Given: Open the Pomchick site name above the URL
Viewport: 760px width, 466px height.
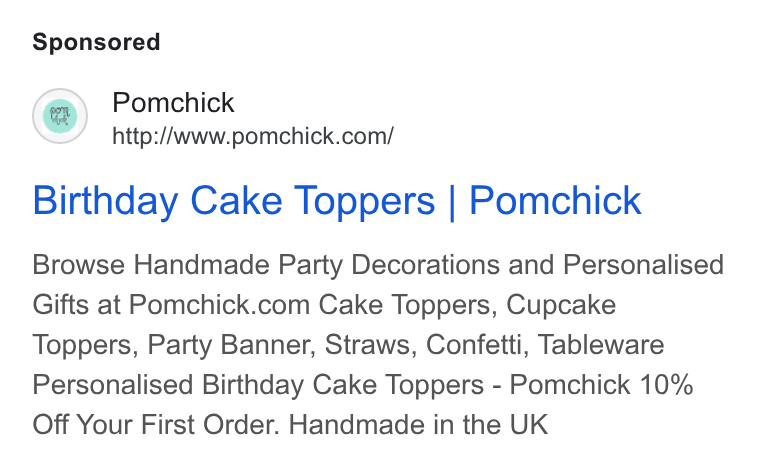Looking at the screenshot, I should coord(173,102).
